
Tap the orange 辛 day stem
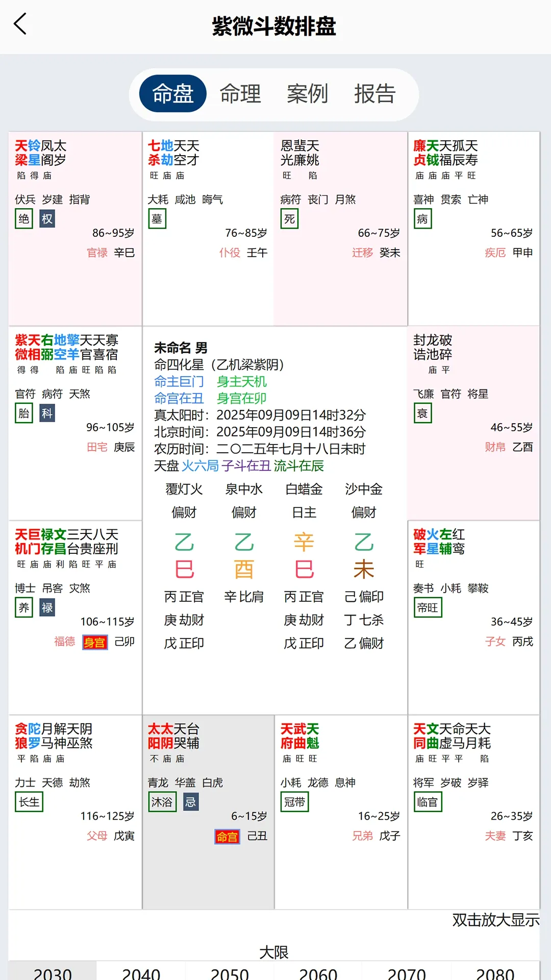(304, 542)
